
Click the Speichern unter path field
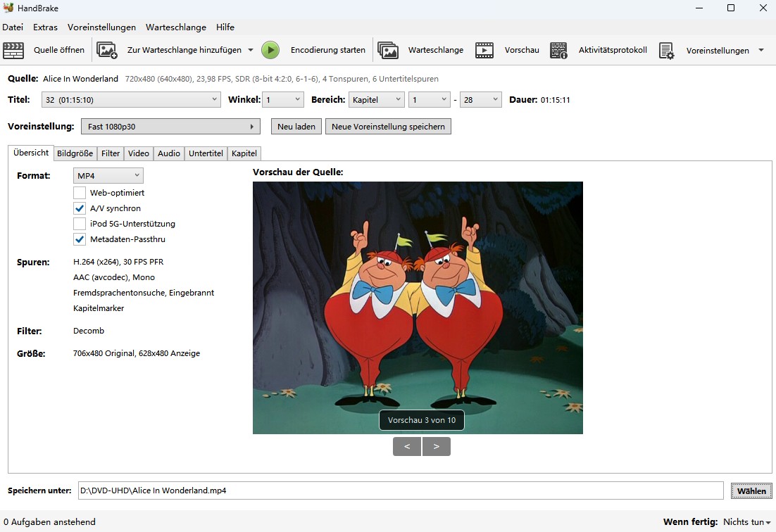click(x=401, y=490)
